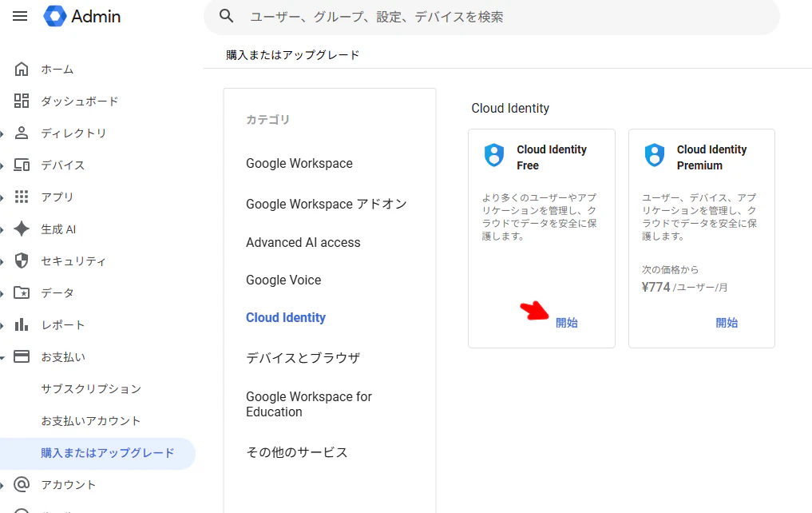Click the ダッシュボード dashboard icon

click(22, 101)
